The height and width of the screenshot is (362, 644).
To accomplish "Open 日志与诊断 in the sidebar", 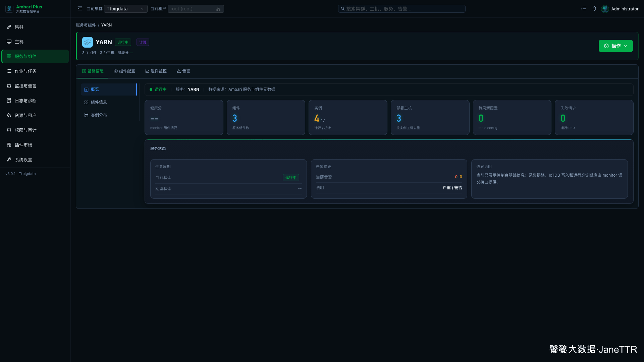I will pos(35,101).
